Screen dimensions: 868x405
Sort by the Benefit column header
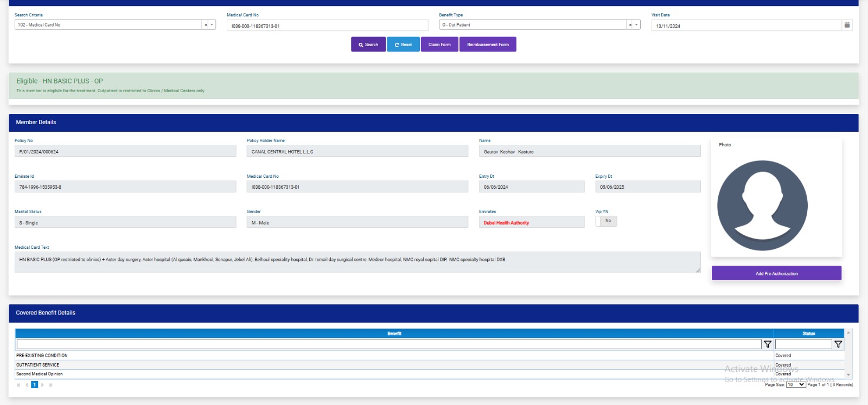click(x=394, y=333)
